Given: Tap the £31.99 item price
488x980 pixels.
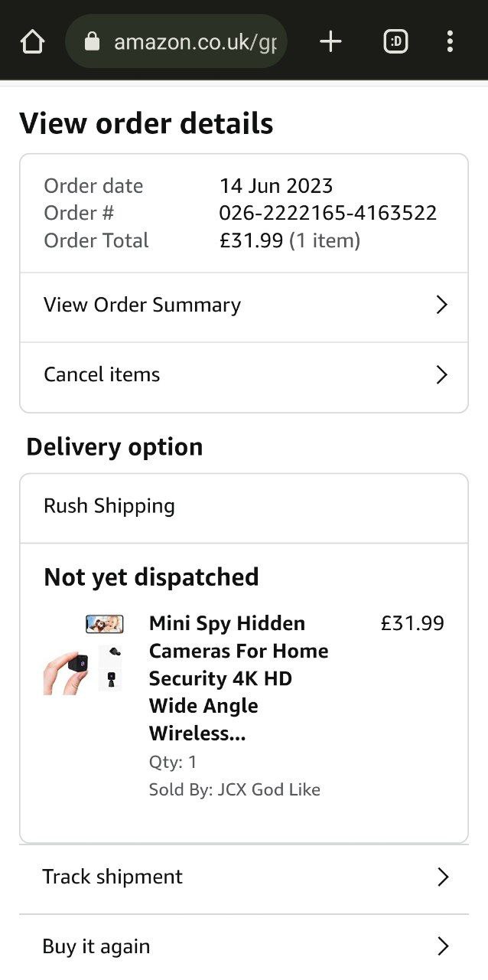Looking at the screenshot, I should pos(412,623).
